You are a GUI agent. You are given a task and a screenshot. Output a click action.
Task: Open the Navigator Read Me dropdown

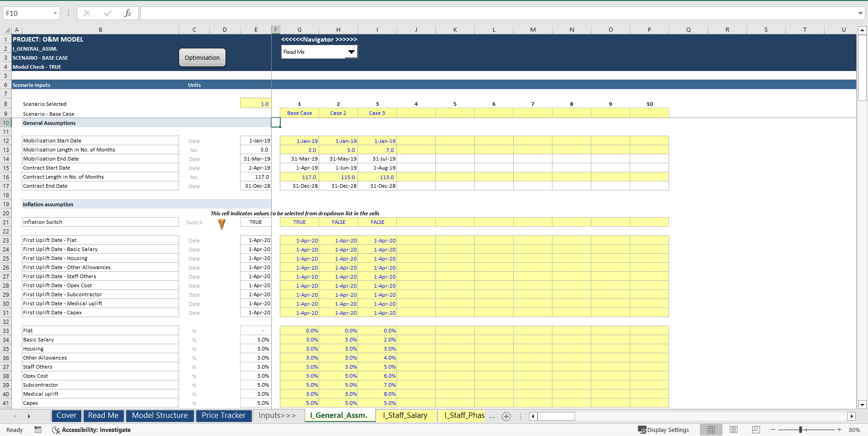(x=351, y=52)
